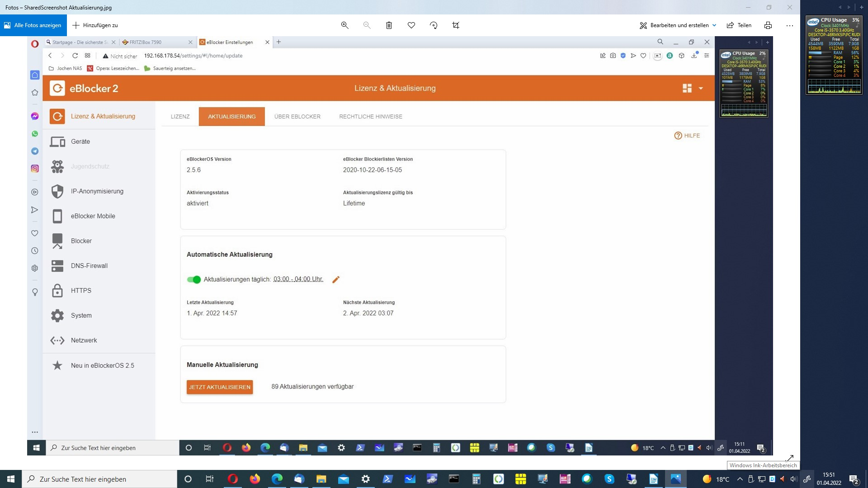Image resolution: width=868 pixels, height=488 pixels.
Task: Open the Blocker sidebar entry
Action: 99,241
